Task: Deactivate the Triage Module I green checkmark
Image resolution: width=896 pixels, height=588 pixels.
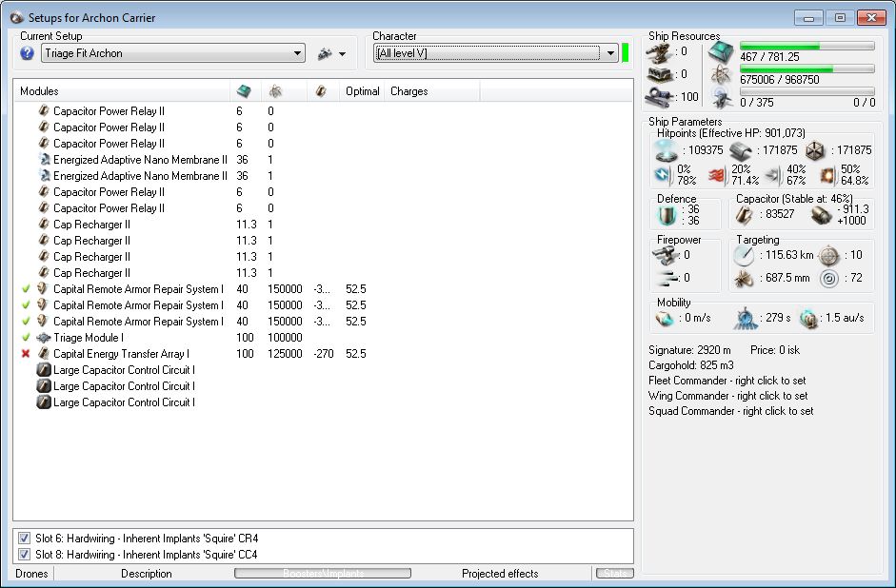Action: tap(26, 338)
